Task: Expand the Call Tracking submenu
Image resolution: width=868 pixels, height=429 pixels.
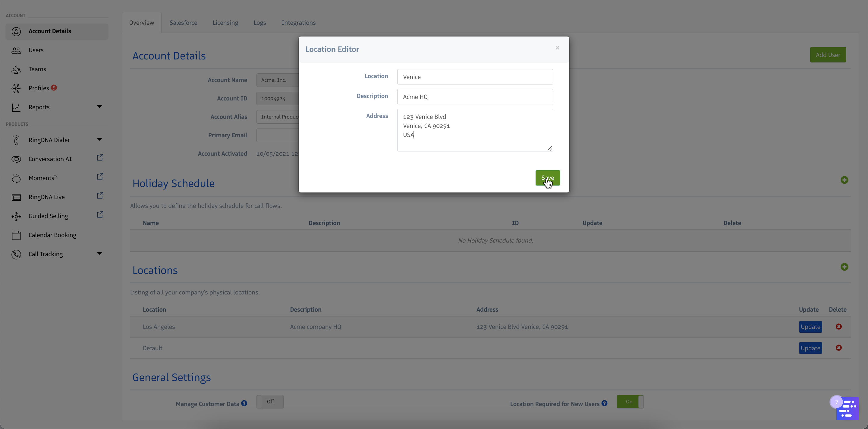Action: (99, 253)
